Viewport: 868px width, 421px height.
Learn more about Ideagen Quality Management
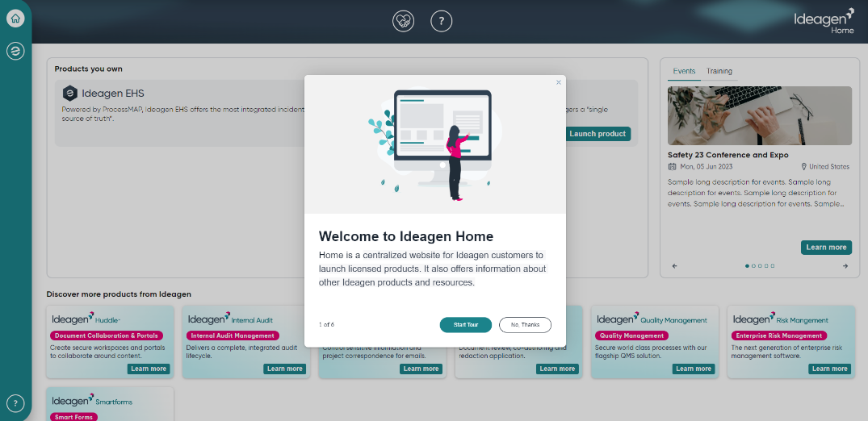(x=693, y=369)
